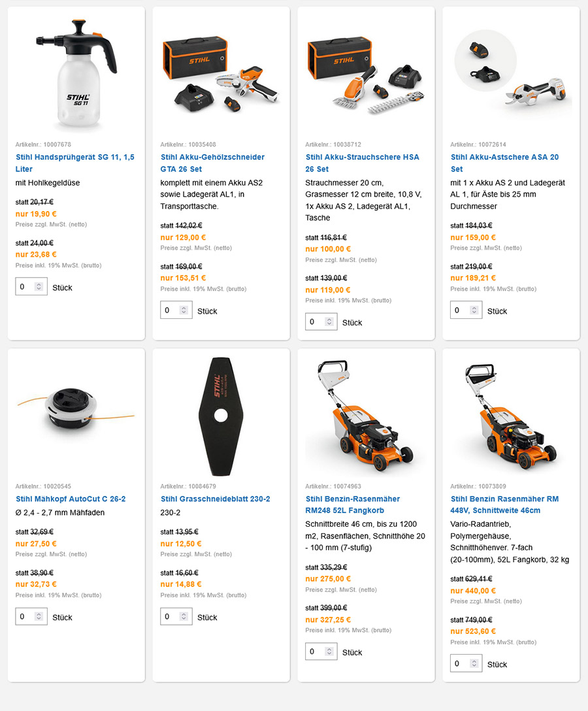The width and height of the screenshot is (588, 711).
Task: Click quantity stepper arrows for RM248 lawn mower
Action: [329, 651]
